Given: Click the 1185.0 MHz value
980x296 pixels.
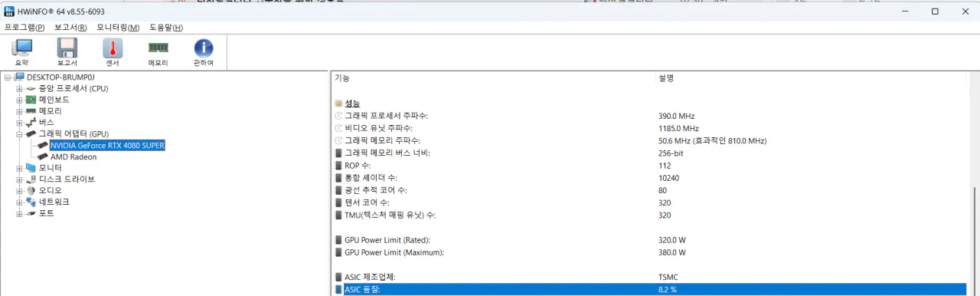Looking at the screenshot, I should pyautogui.click(x=678, y=128).
